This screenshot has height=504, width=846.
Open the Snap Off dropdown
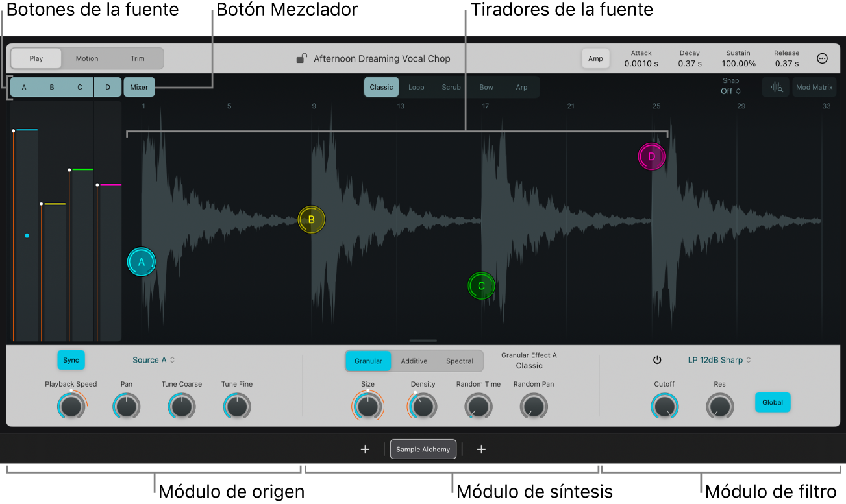(730, 91)
